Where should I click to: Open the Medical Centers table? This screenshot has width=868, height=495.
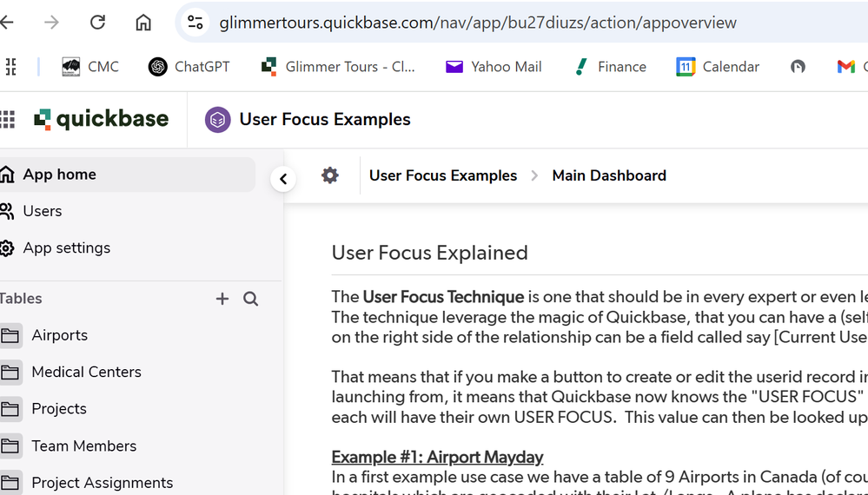[86, 373]
